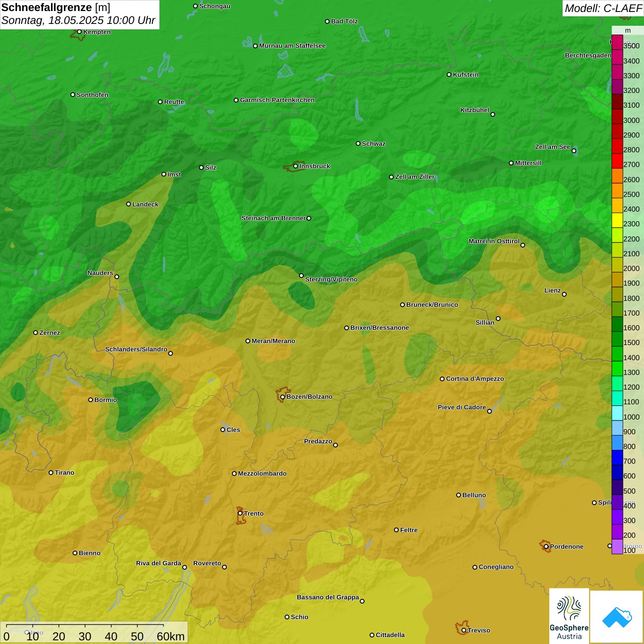The image size is (644, 644).
Task: Click the 'Murnau am Staffelsee' label
Action: coord(293,46)
